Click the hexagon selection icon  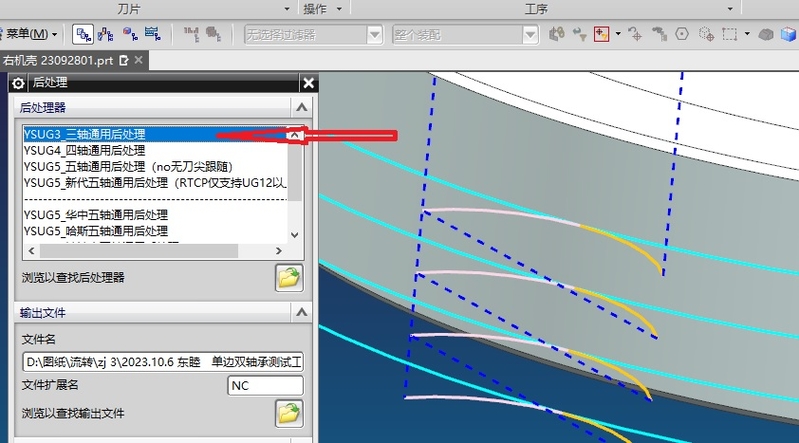(682, 34)
